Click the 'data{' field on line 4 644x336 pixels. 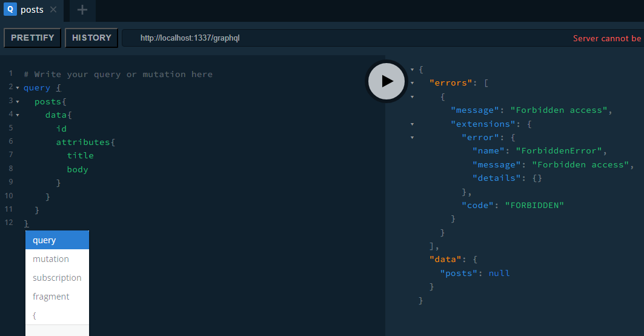click(58, 115)
